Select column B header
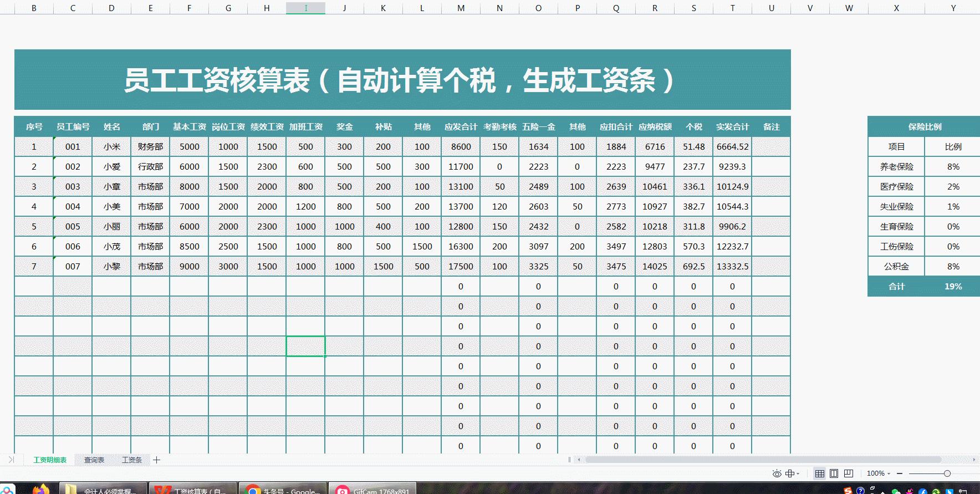Viewport: 980px width, 494px height. point(34,8)
